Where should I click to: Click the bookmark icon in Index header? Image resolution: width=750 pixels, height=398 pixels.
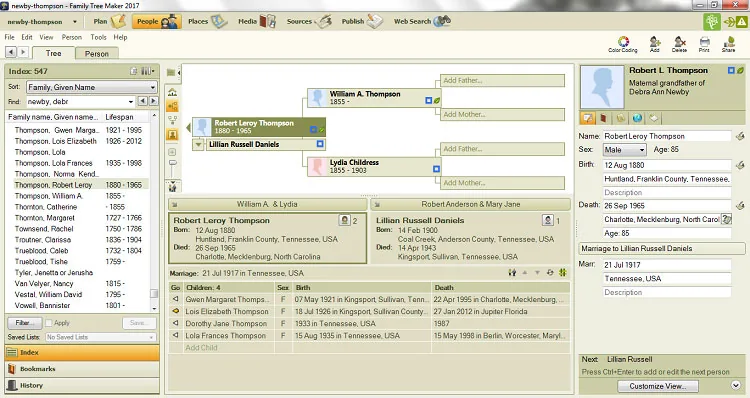click(x=134, y=71)
